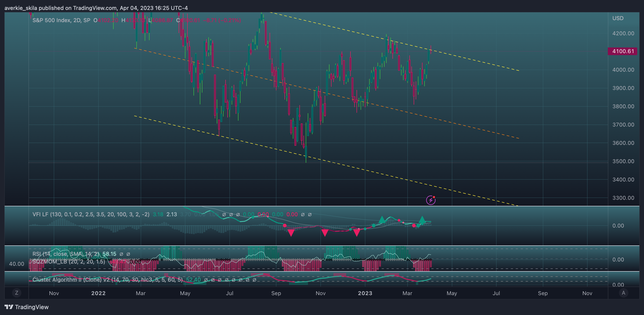
Task: Select the VFI LF indicator label
Action: (91, 214)
